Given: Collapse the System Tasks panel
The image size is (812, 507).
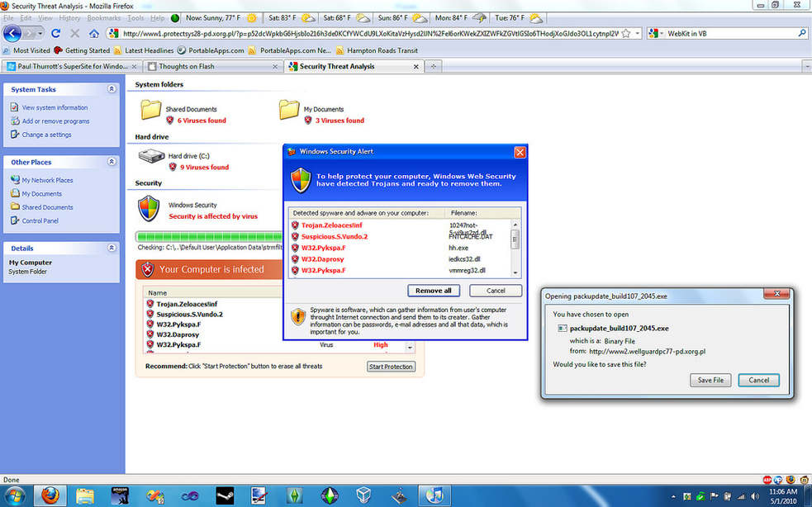Looking at the screenshot, I should click(x=112, y=89).
